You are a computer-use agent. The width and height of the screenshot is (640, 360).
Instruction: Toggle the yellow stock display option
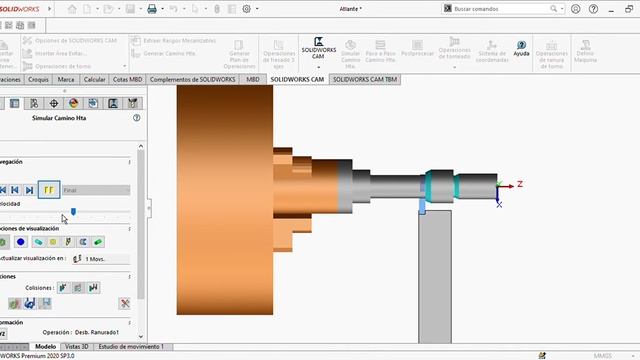click(x=53, y=242)
